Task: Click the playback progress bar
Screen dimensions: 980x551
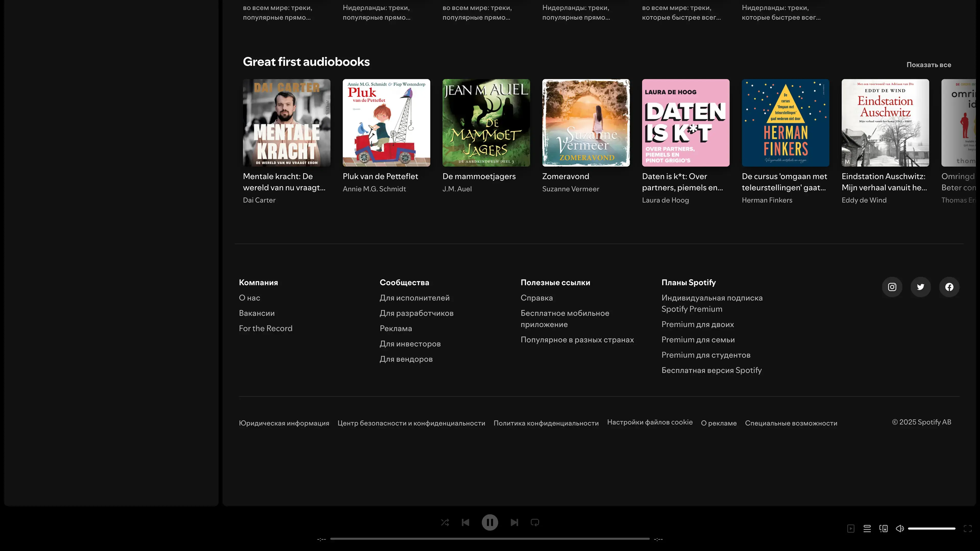Action: click(x=490, y=539)
